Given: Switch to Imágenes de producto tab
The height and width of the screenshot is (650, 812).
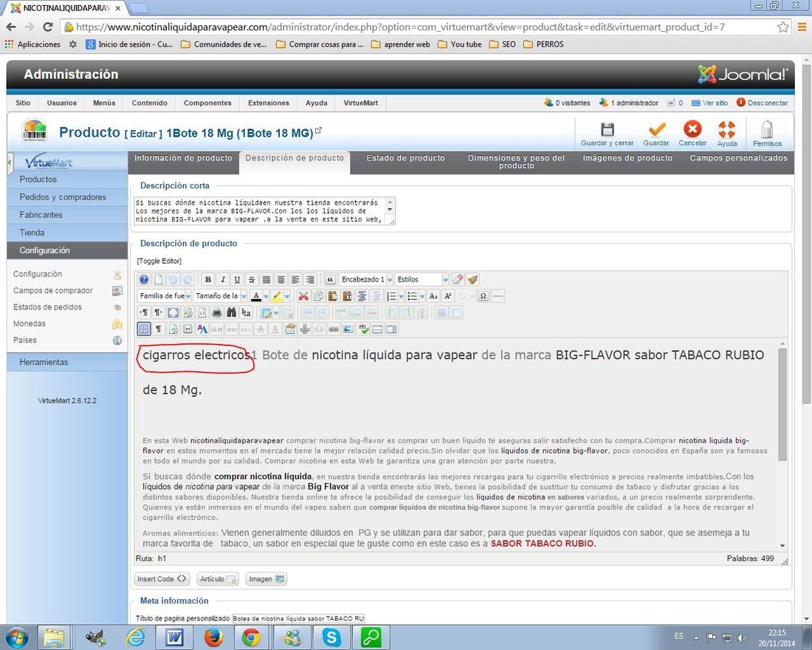Looking at the screenshot, I should coord(627,158).
